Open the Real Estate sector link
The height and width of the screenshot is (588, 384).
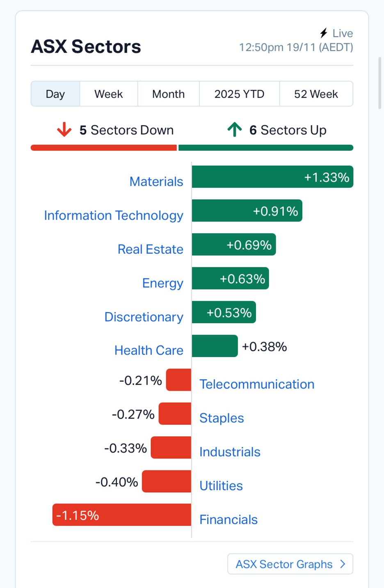[150, 249]
